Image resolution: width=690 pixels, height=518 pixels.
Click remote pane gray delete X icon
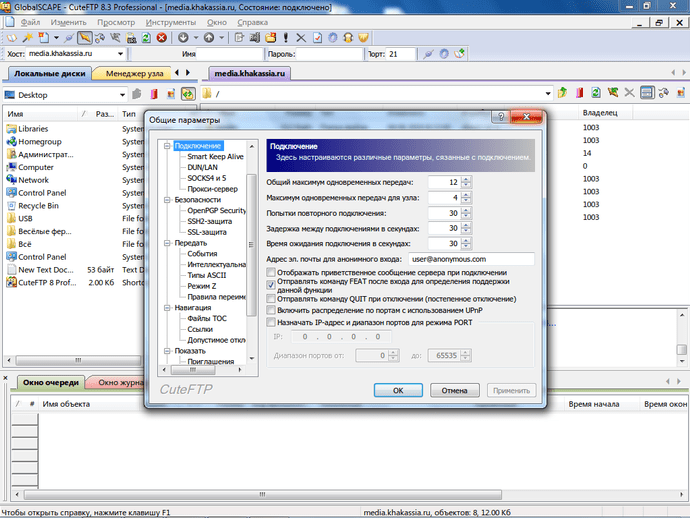click(x=630, y=92)
